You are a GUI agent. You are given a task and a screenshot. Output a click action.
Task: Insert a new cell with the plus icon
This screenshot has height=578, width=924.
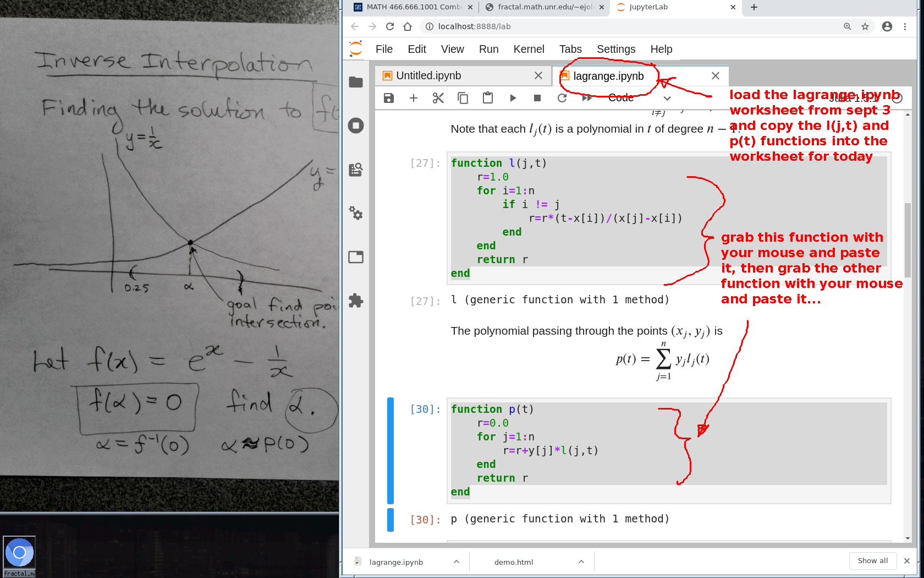pos(414,98)
